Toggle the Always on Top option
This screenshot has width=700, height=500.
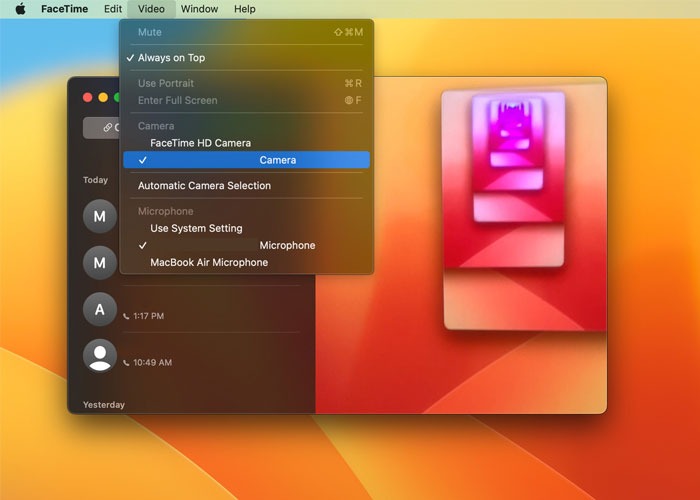[x=246, y=58]
